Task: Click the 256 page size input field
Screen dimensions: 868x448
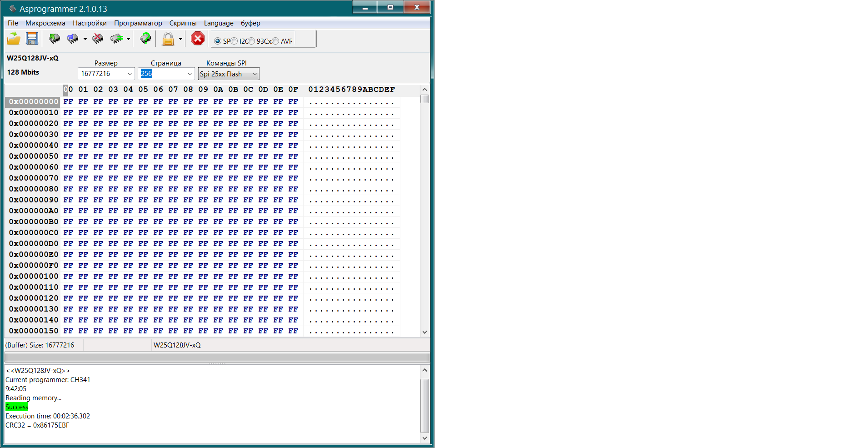Action: coord(162,74)
